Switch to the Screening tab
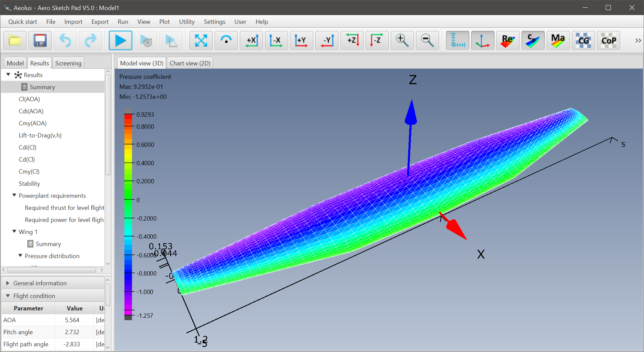The height and width of the screenshot is (352, 644). (x=68, y=63)
